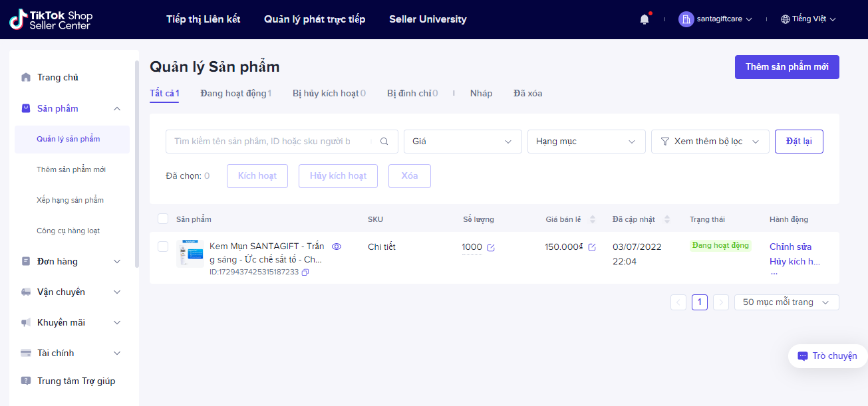Go to previous page arrow
This screenshot has height=406, width=868.
click(x=678, y=302)
